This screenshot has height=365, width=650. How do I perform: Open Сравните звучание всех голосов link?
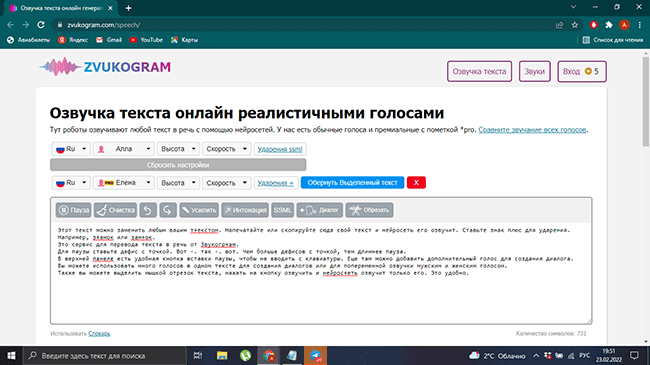coord(532,130)
